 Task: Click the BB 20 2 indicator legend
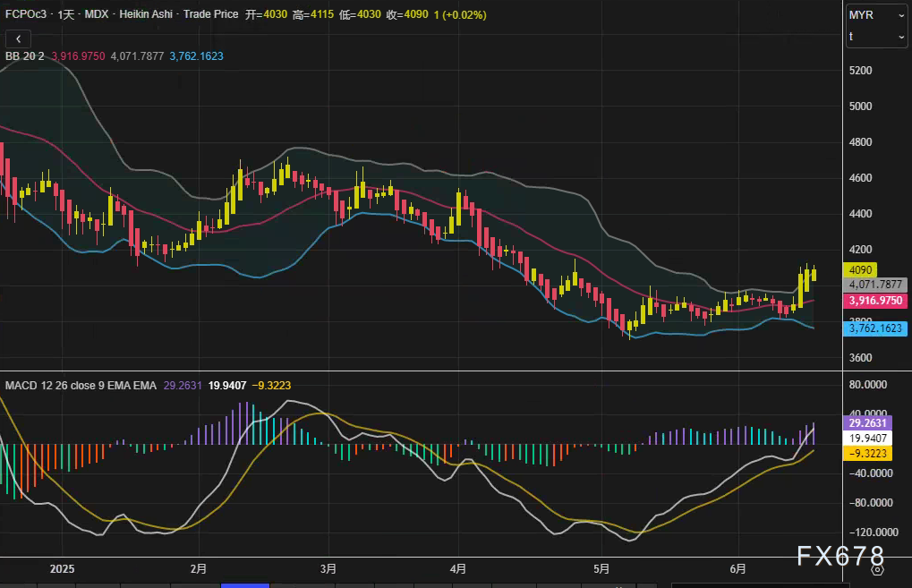(x=25, y=55)
